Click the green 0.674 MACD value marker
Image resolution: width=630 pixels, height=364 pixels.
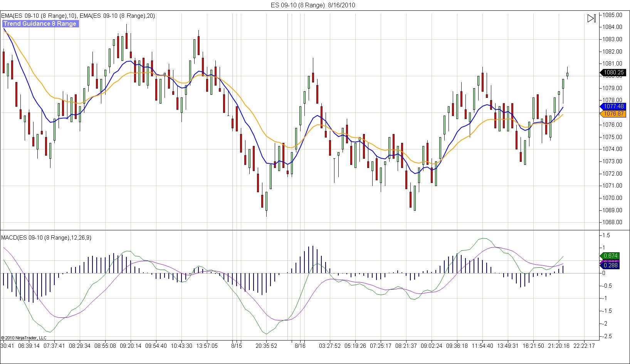point(610,255)
